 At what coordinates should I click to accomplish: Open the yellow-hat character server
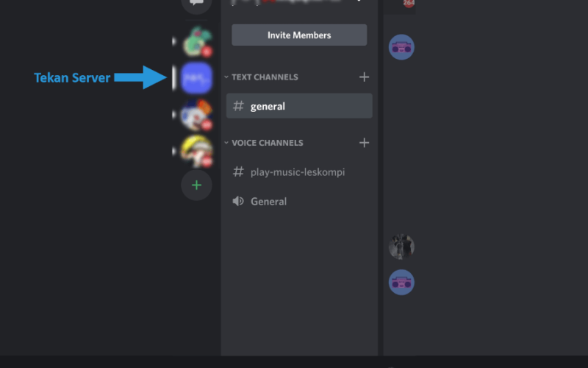click(x=196, y=151)
